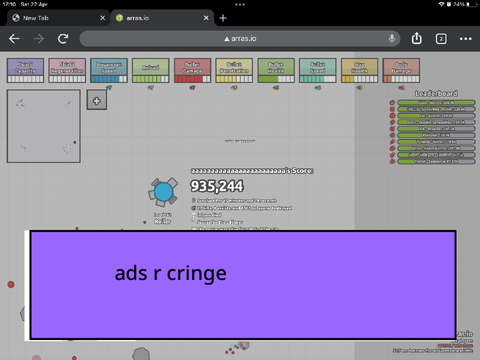Upgrade the Bullet Health stat

tap(276, 70)
